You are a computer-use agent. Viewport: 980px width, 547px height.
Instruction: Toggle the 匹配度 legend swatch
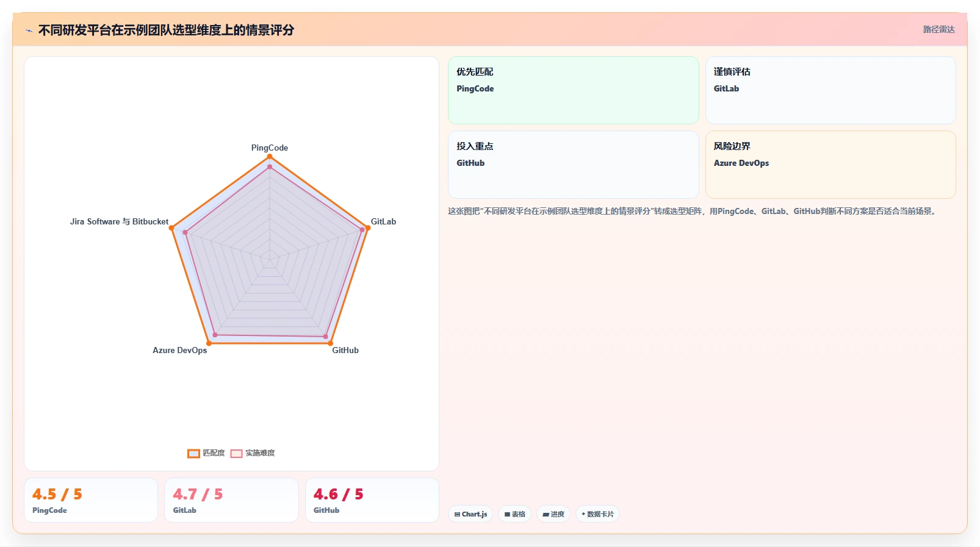coord(193,453)
